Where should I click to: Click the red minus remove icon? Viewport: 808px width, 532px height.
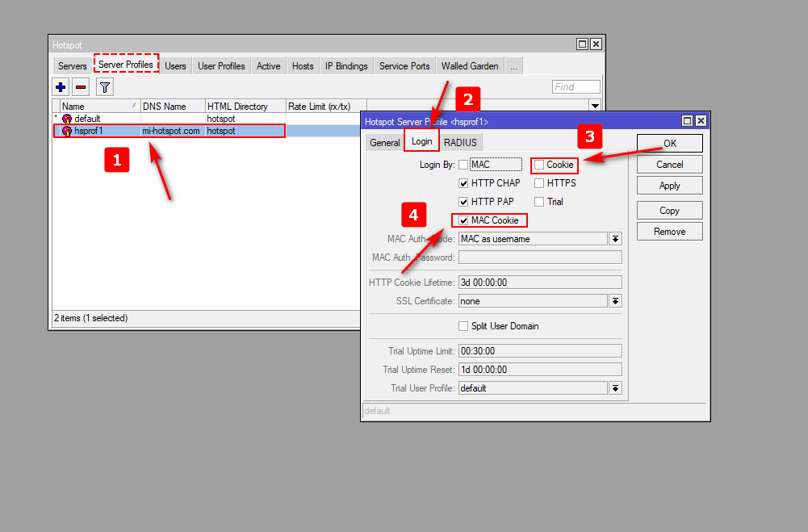tap(81, 87)
